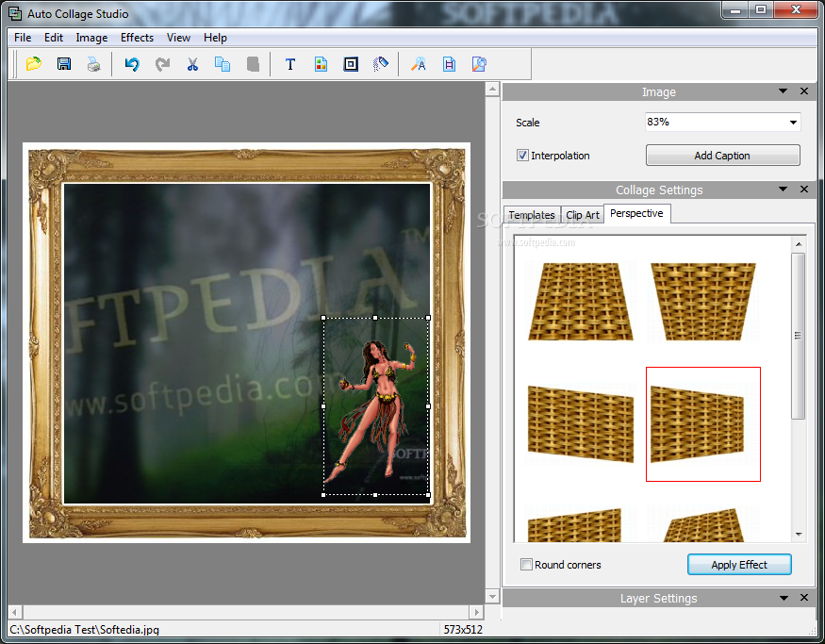Viewport: 825px width, 644px height.
Task: Click the Add Caption button
Action: [x=722, y=156]
